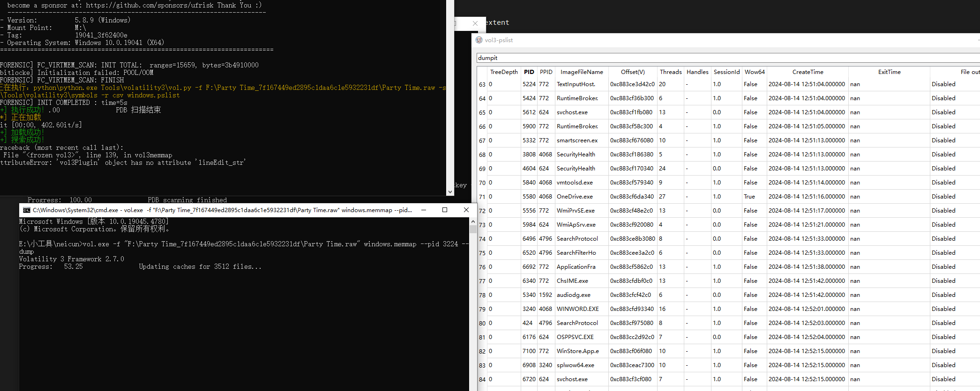Select the SearchFilterHo process cell
The height and width of the screenshot is (391, 980).
click(582, 253)
